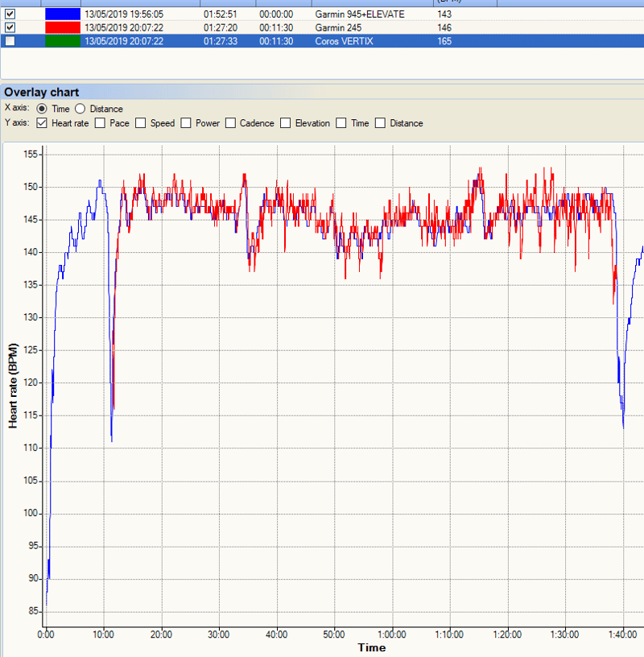
Task: Enable the Coros VERTIX activity checkbox
Action: [10, 41]
